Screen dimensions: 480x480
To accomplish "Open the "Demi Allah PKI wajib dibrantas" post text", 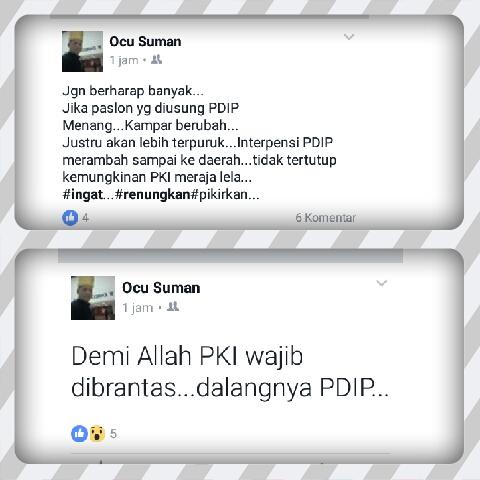I will tap(230, 372).
